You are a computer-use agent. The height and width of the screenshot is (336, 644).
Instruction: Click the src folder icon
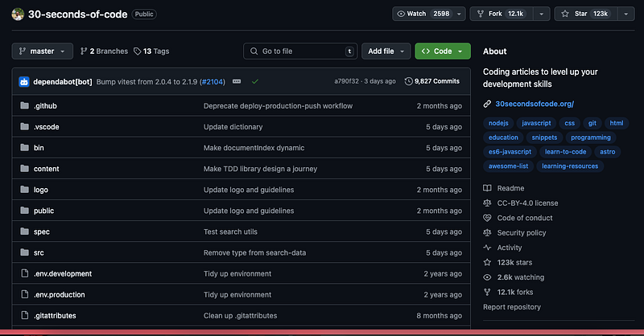coord(25,252)
